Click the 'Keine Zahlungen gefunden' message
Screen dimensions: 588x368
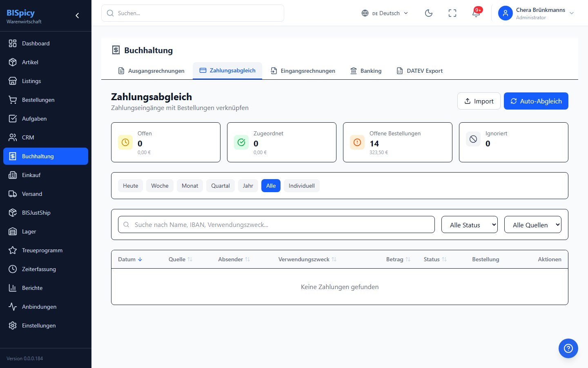tap(340, 287)
